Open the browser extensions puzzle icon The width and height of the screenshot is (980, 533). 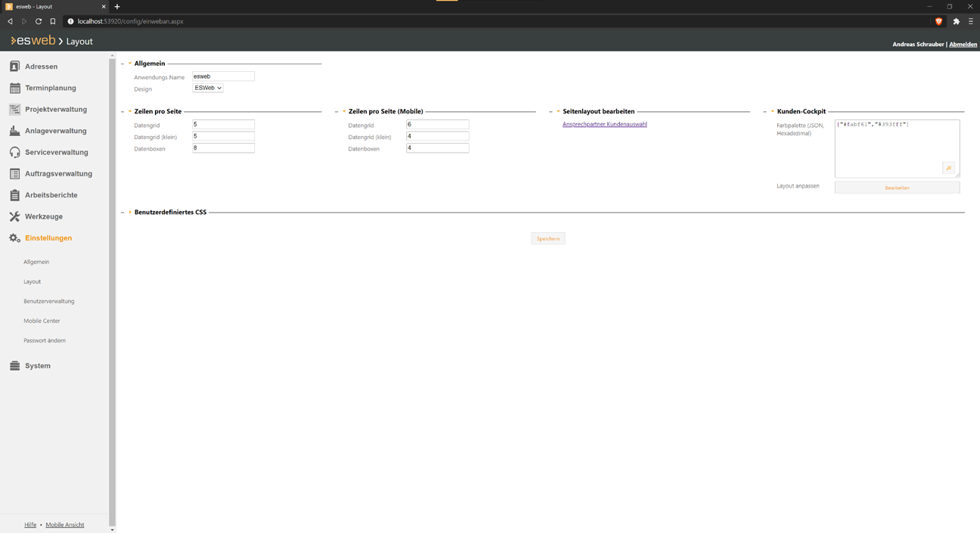(x=956, y=21)
